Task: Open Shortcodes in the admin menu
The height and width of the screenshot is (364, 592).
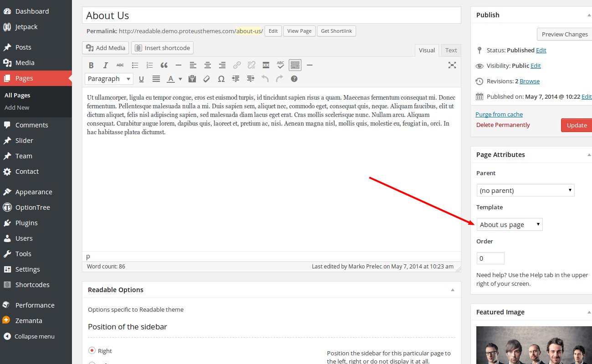Action: tap(36, 285)
